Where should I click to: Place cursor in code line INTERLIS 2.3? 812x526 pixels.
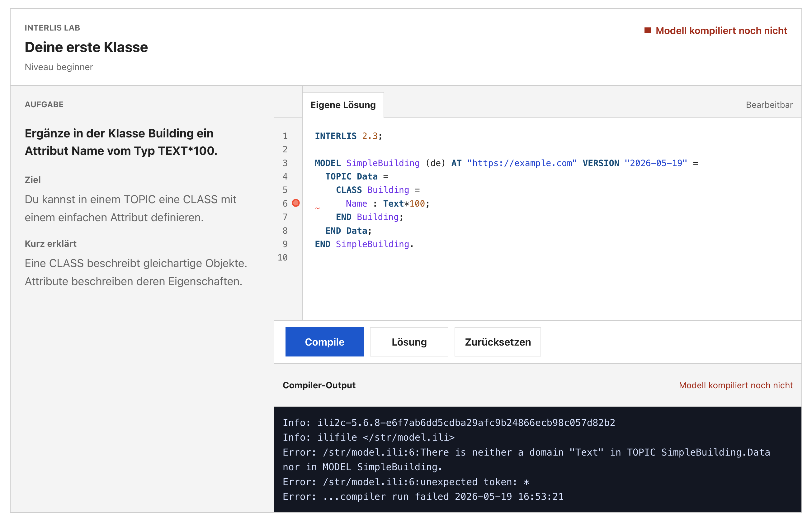[348, 136]
